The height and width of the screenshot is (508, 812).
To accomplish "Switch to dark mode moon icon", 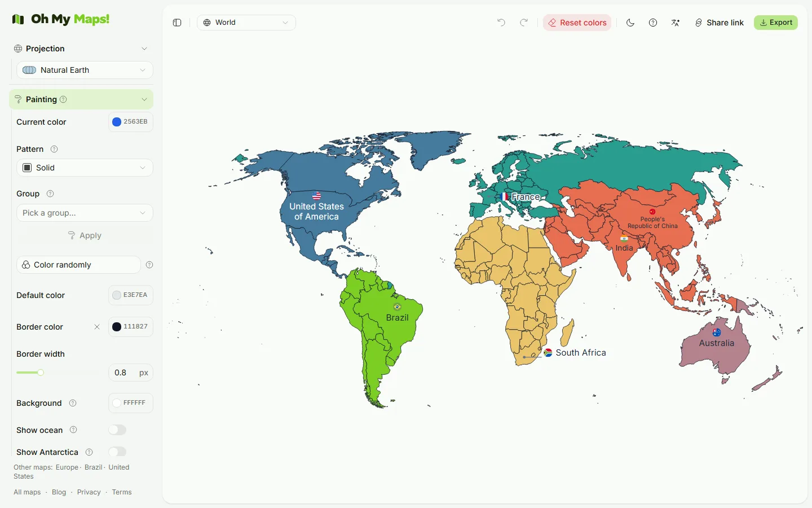I will (630, 23).
